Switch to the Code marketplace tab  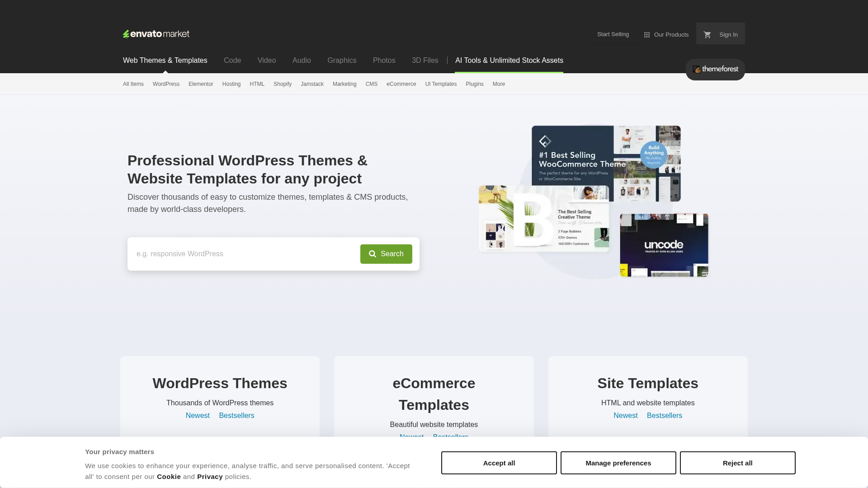tap(232, 61)
